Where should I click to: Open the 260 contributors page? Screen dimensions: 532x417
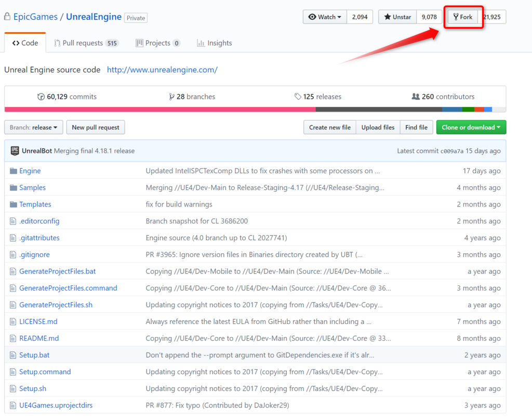tap(443, 97)
